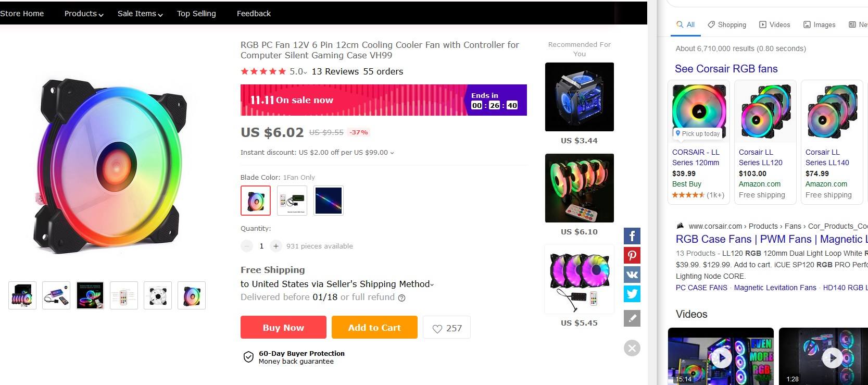Add to wishlist via heart icon

click(447, 328)
